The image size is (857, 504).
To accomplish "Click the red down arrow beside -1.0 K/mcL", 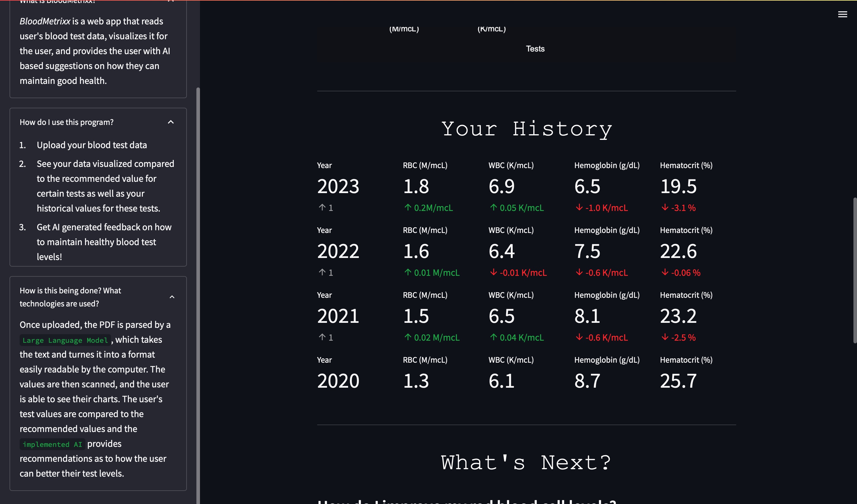I will [579, 207].
